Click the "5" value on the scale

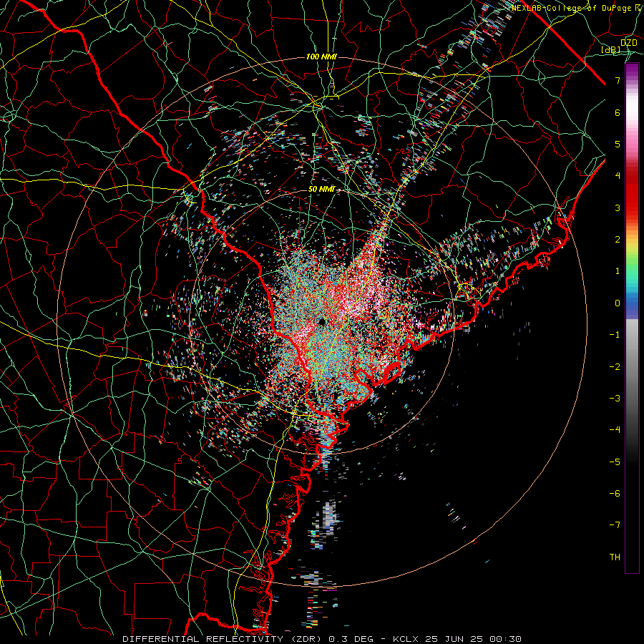(x=618, y=144)
